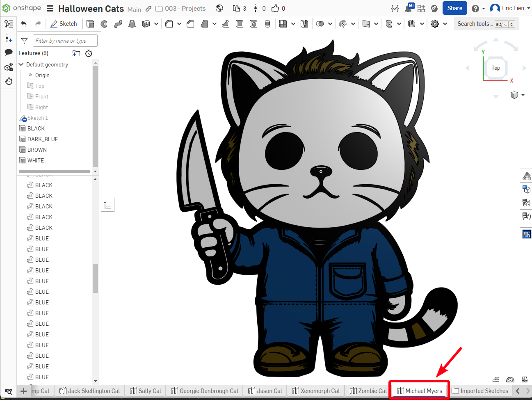Click the 003 - Projects folder link

pyautogui.click(x=181, y=9)
